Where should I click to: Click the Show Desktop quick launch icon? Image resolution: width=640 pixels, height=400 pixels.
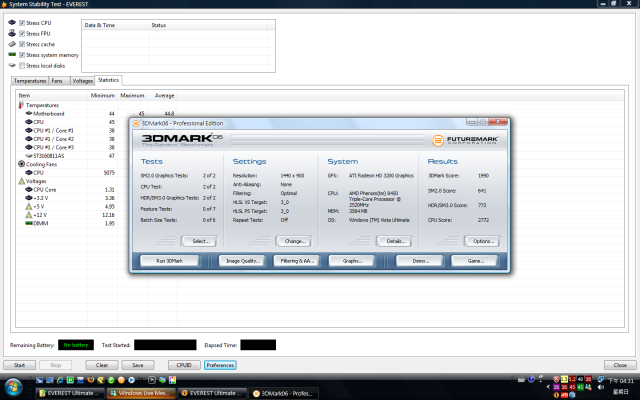(x=49, y=380)
